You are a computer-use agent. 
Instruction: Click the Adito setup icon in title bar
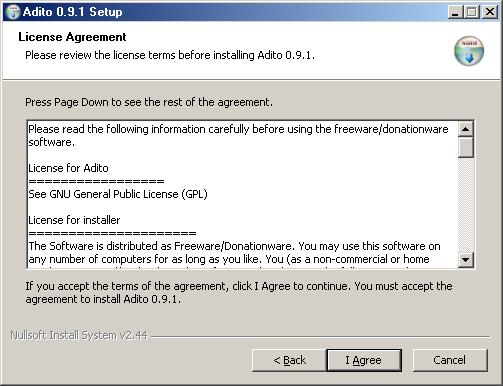click(x=13, y=12)
